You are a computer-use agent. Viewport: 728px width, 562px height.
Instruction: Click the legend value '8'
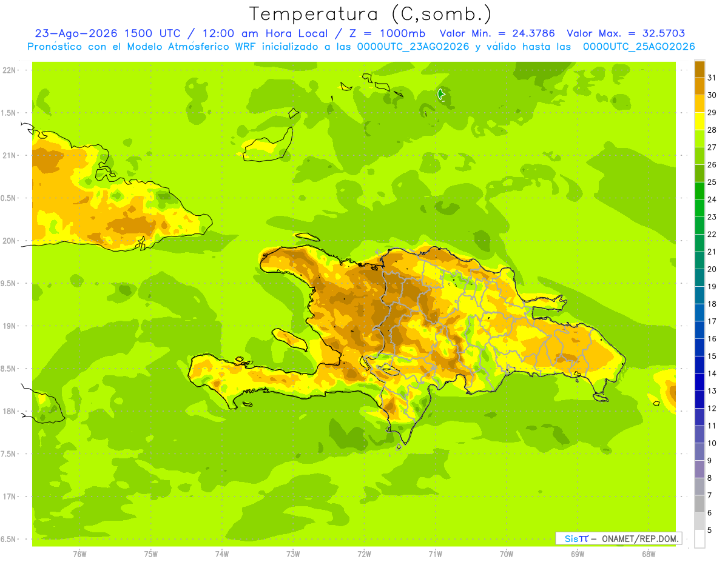point(710,478)
